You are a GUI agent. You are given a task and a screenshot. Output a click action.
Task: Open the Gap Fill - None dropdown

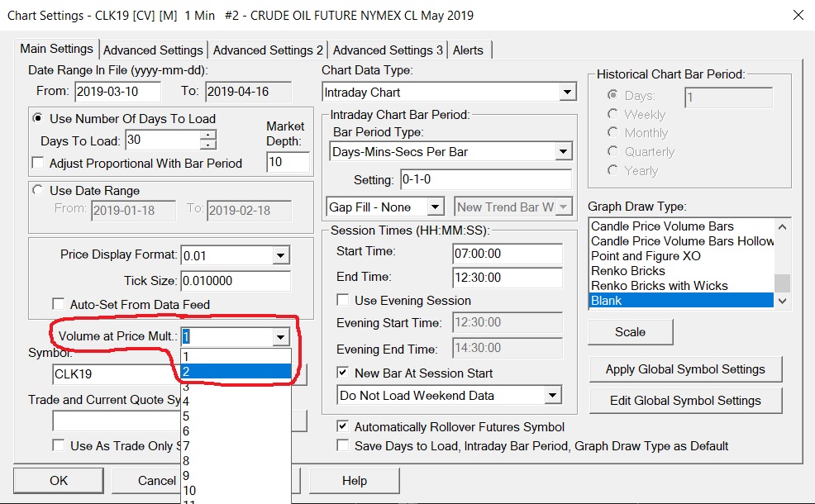click(435, 207)
